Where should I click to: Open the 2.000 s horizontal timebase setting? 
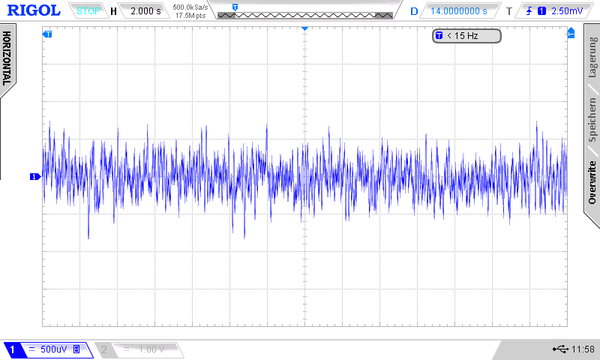tap(145, 11)
